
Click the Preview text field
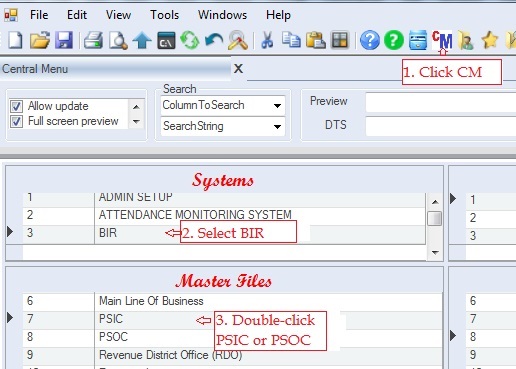coord(441,102)
